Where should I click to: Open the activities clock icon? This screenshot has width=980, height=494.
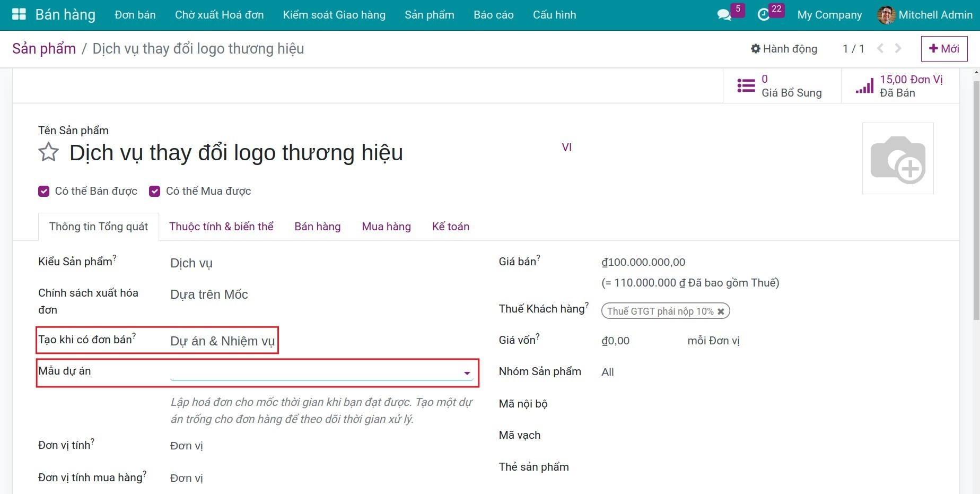click(x=764, y=15)
